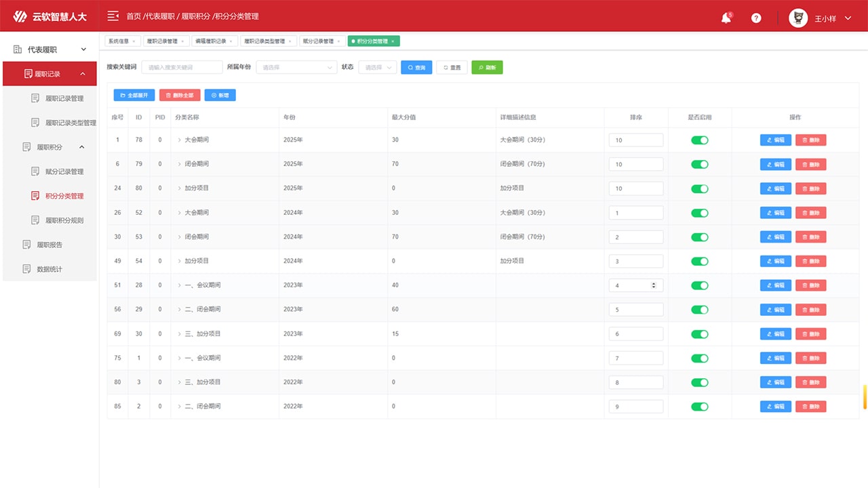Screen dimensions: 868x488
Task: Close the 系统信息 tab
Action: [x=134, y=41]
